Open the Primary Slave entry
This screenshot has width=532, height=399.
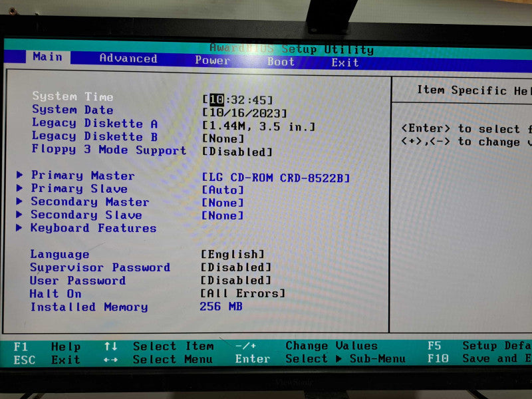pyautogui.click(x=79, y=188)
